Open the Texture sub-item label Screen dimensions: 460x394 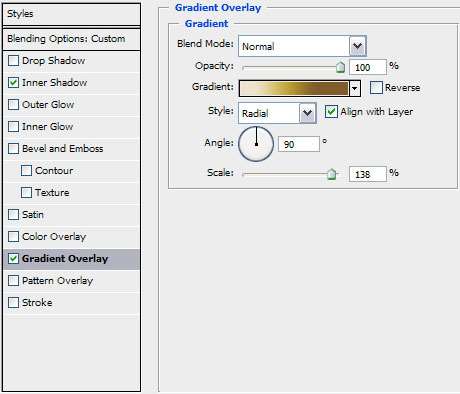[x=52, y=193]
